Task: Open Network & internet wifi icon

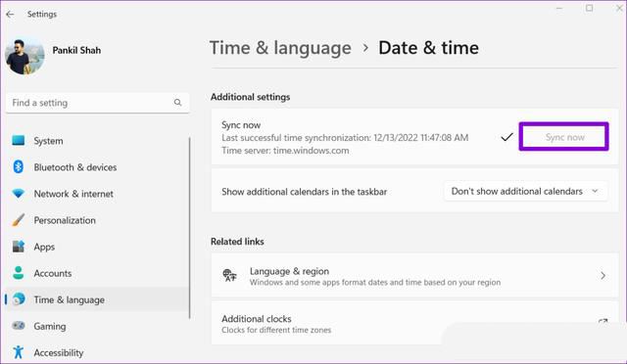Action: pyautogui.click(x=19, y=194)
